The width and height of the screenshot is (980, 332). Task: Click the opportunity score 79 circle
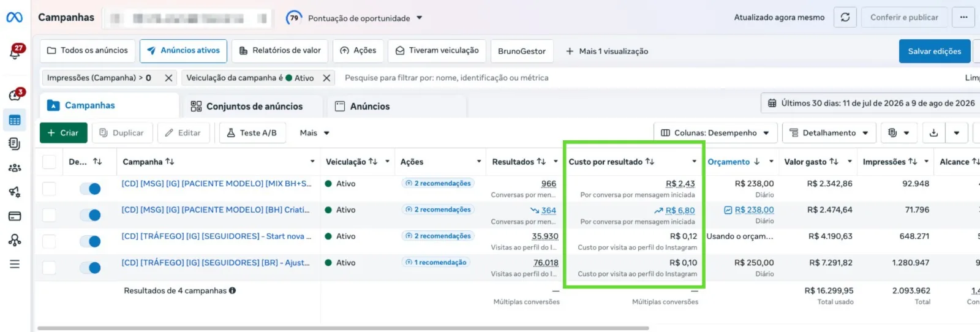(294, 18)
